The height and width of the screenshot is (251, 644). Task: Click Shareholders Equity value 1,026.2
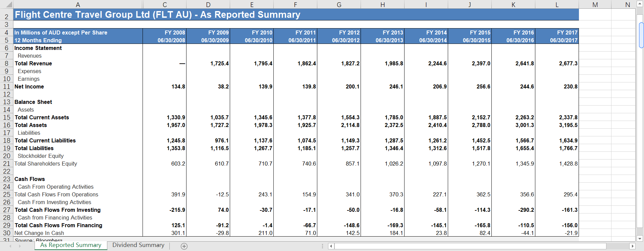pyautogui.click(x=383, y=164)
